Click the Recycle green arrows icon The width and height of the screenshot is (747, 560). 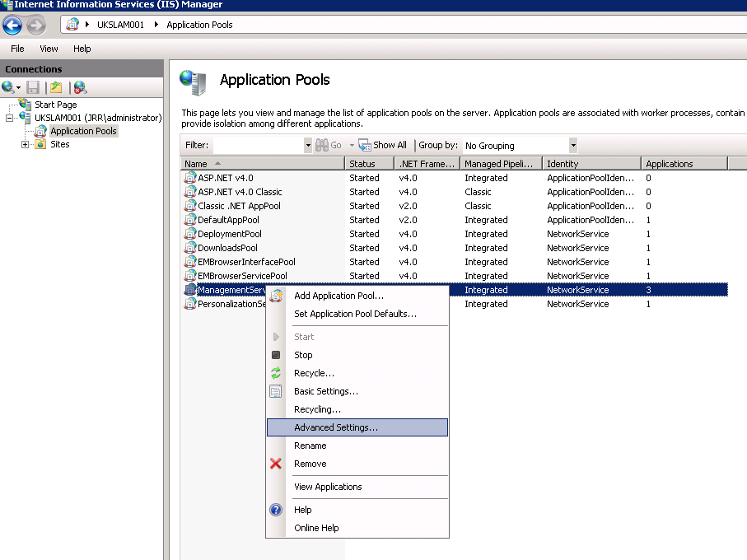pyautogui.click(x=276, y=373)
